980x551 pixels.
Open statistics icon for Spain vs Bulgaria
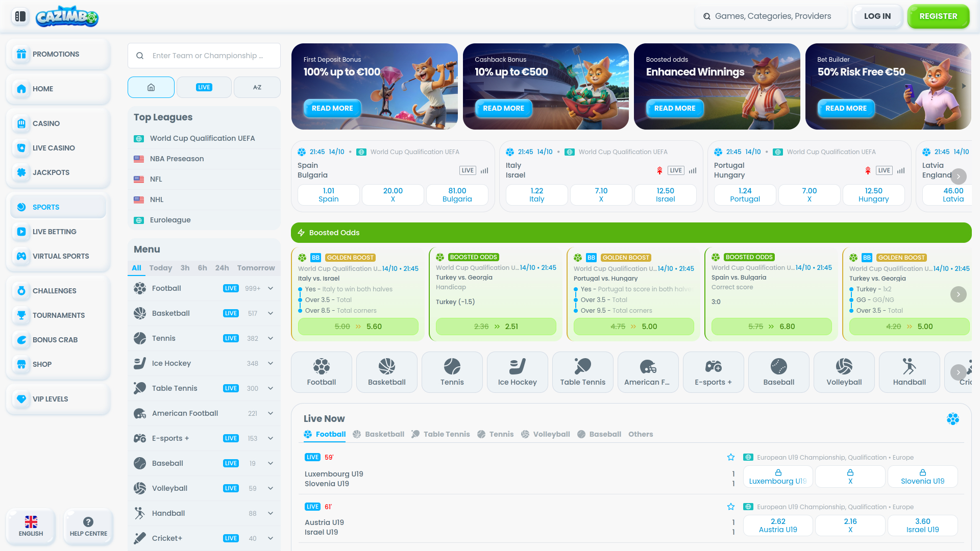pos(484,170)
